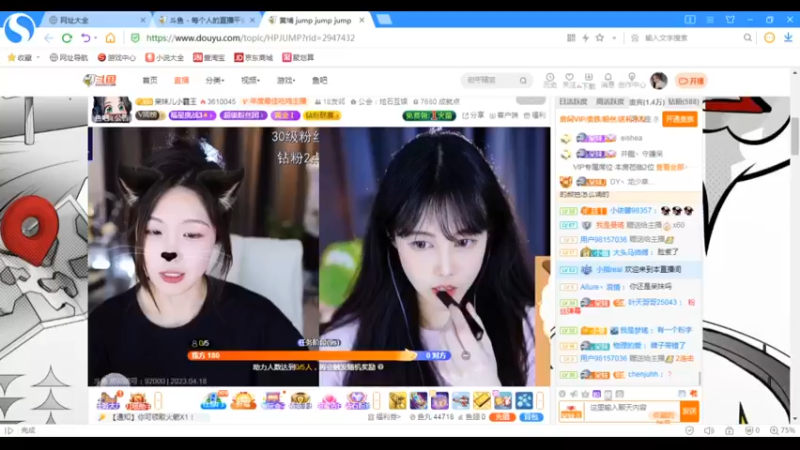This screenshot has width=800, height=450.
Task: Go to Douyu 首页 home nav item
Action: pos(149,80)
